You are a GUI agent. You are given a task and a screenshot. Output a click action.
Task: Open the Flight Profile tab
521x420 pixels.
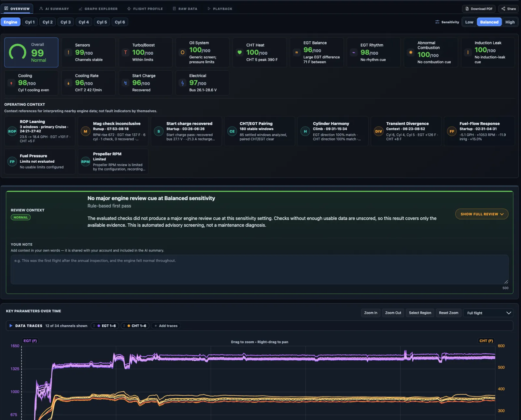[x=145, y=9]
